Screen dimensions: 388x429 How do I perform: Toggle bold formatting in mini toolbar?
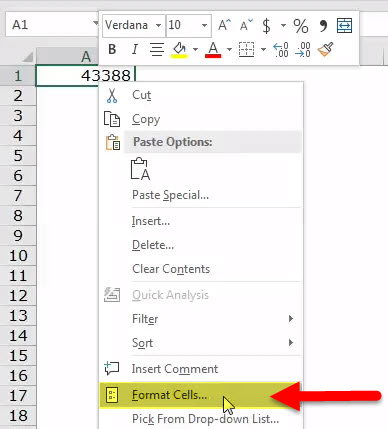(112, 49)
